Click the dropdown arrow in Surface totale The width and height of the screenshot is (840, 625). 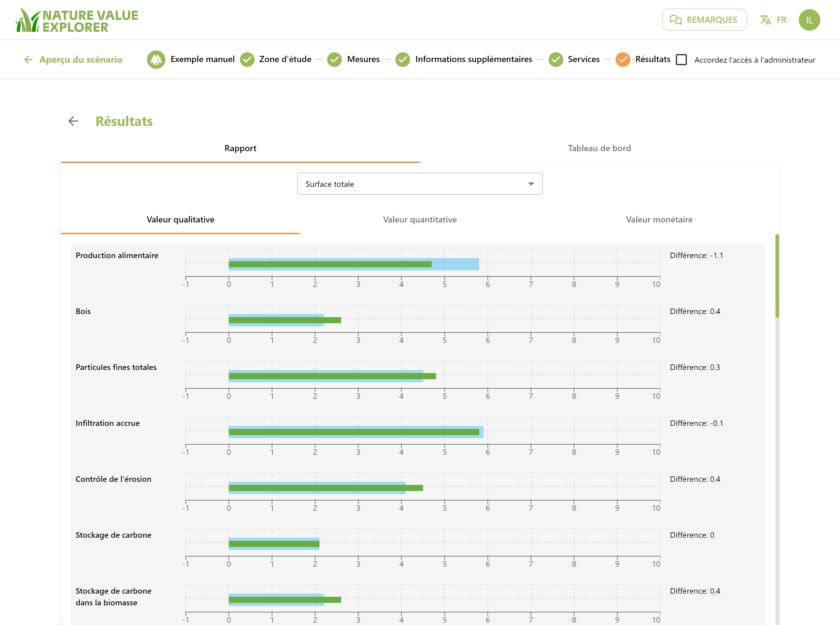531,184
